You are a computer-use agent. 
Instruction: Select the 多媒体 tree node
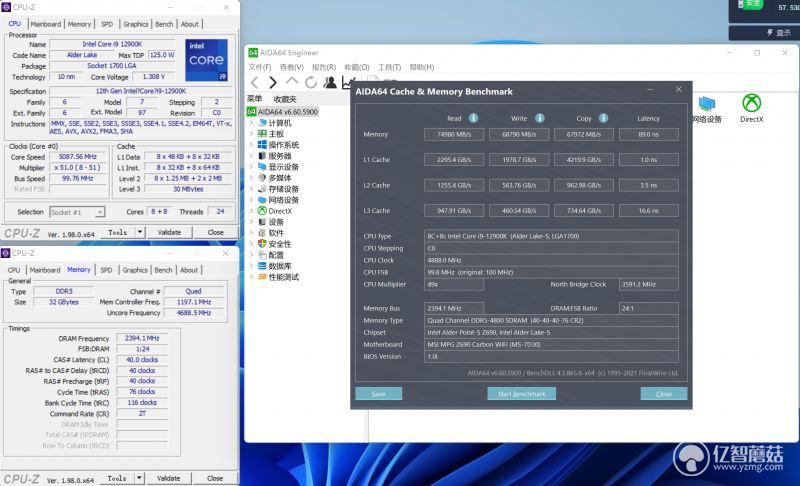coord(280,177)
